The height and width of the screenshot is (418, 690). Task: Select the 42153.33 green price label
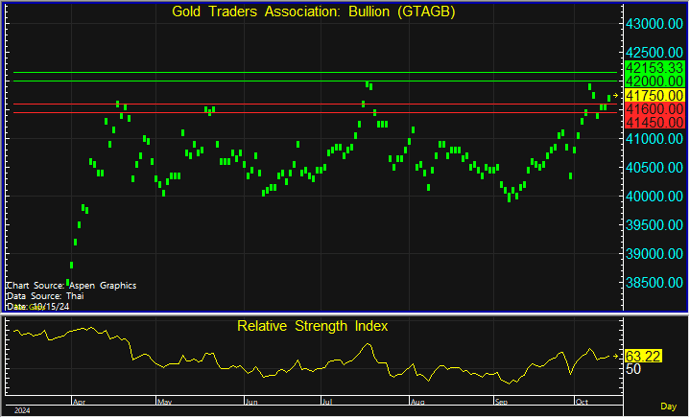(655, 67)
